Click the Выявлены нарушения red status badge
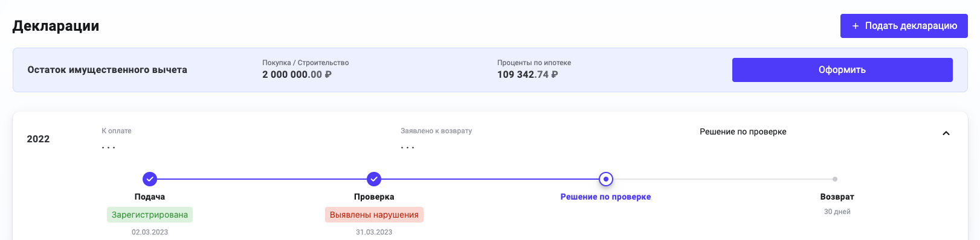The image size is (980, 240). point(374,215)
